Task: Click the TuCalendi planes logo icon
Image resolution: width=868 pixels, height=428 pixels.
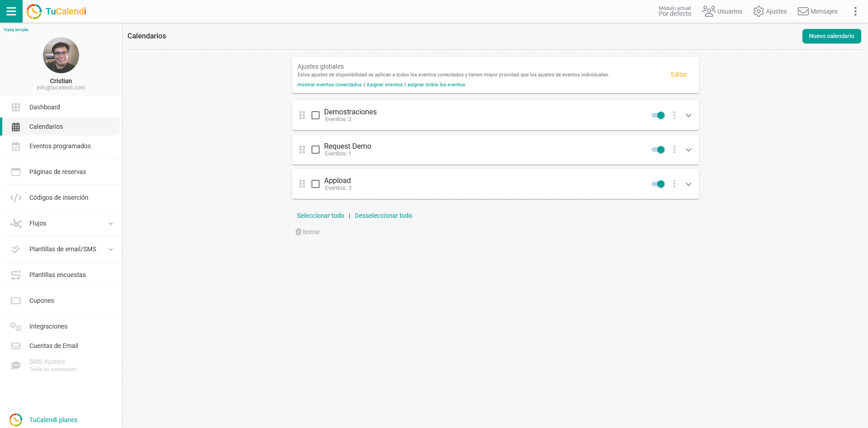Action: 16,420
